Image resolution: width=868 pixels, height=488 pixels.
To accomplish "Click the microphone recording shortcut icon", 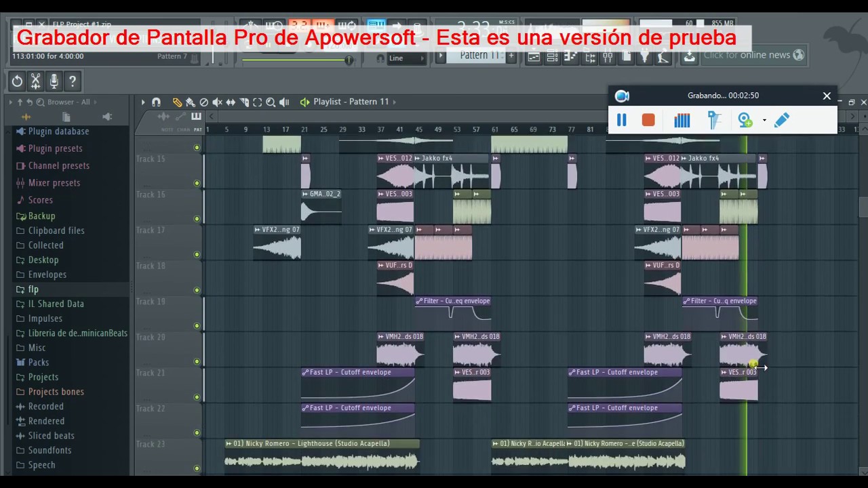I will 54,81.
